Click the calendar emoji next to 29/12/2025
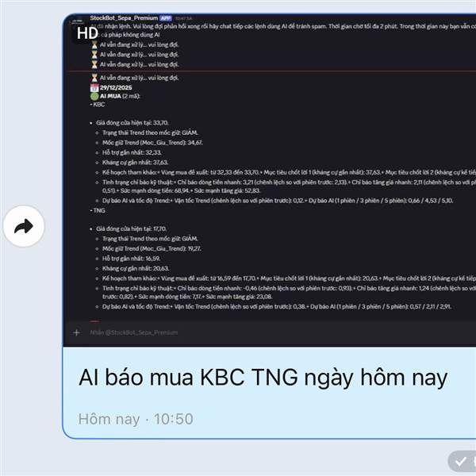Viewport: 476px width, 476px height. [x=94, y=88]
